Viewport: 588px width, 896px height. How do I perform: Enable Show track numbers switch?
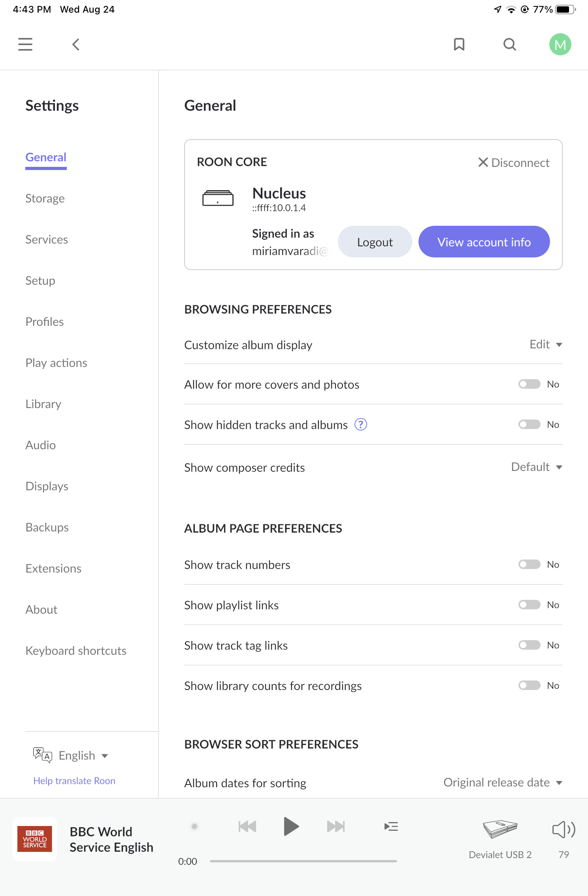click(529, 564)
